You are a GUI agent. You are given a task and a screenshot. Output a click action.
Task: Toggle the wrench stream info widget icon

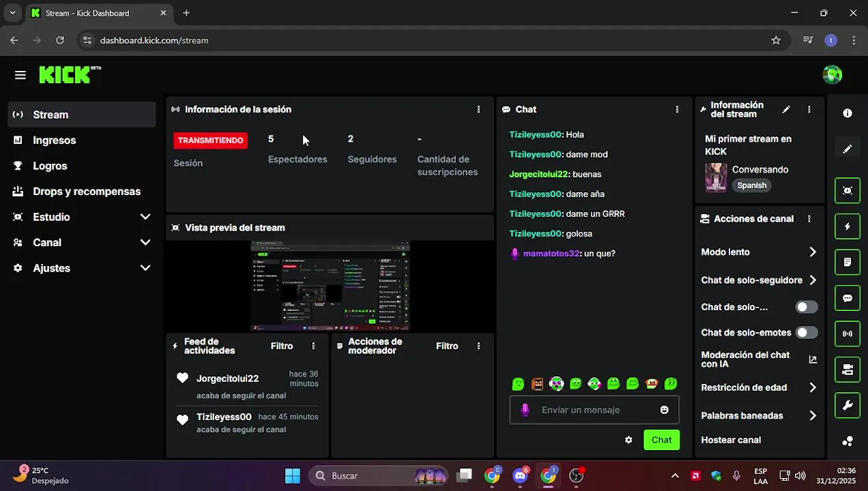(848, 405)
